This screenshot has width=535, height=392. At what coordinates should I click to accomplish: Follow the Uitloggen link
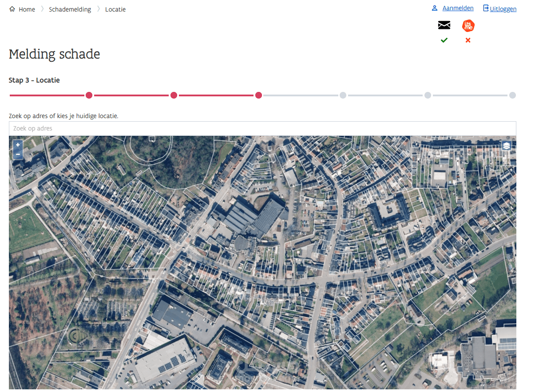pos(503,9)
